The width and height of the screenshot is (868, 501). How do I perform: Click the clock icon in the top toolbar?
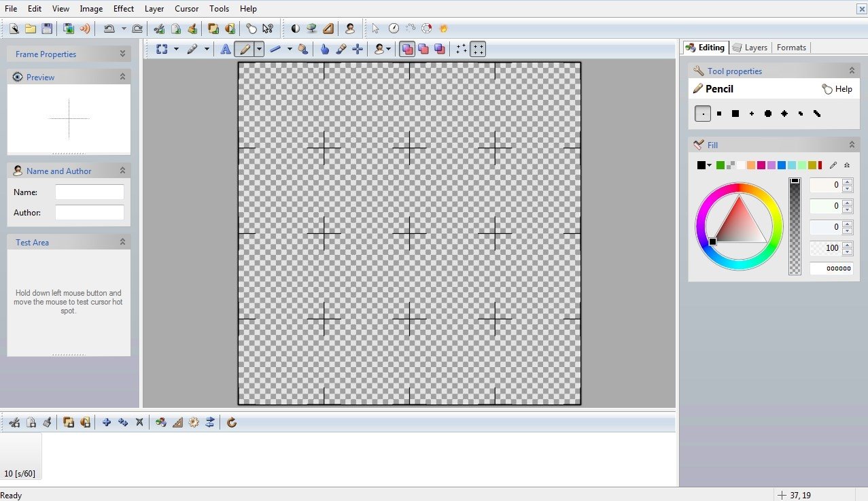[394, 29]
